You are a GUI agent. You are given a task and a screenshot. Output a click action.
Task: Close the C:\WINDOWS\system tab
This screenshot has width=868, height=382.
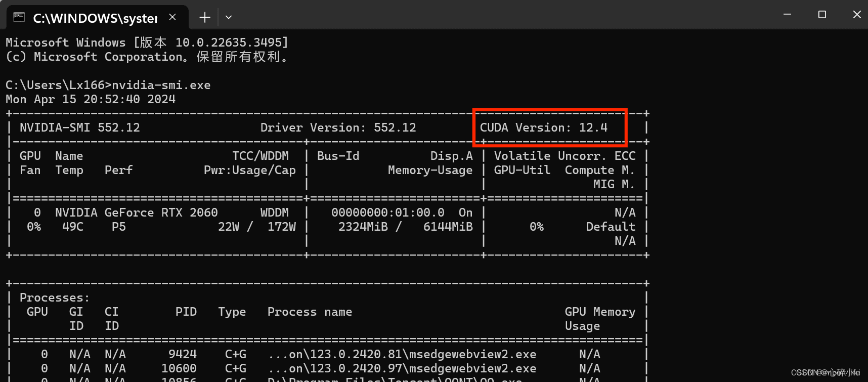pyautogui.click(x=172, y=17)
